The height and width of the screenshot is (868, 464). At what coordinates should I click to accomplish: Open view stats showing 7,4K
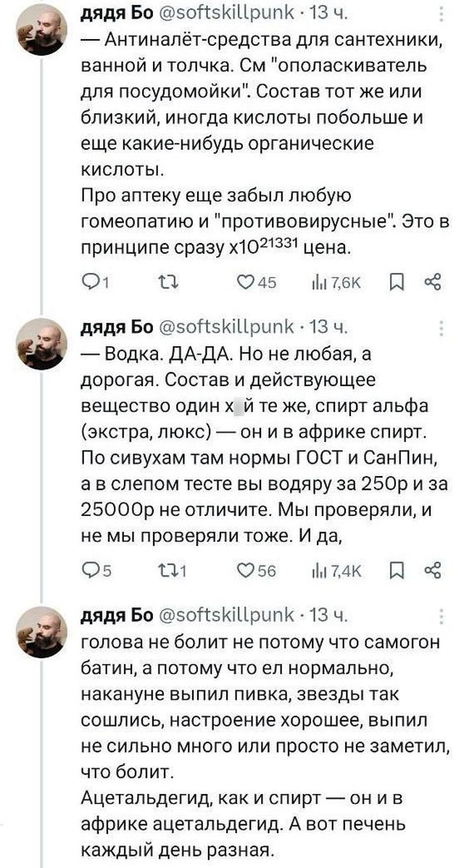(x=329, y=571)
